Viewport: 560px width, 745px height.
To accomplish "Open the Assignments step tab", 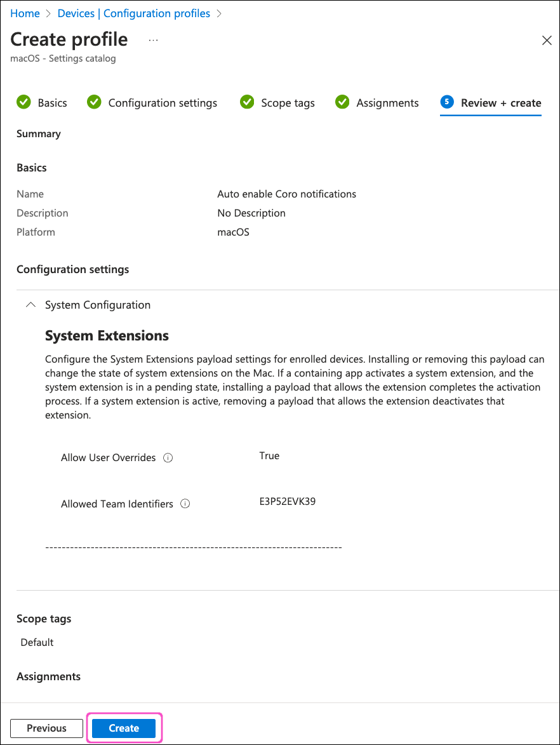I will click(x=387, y=103).
